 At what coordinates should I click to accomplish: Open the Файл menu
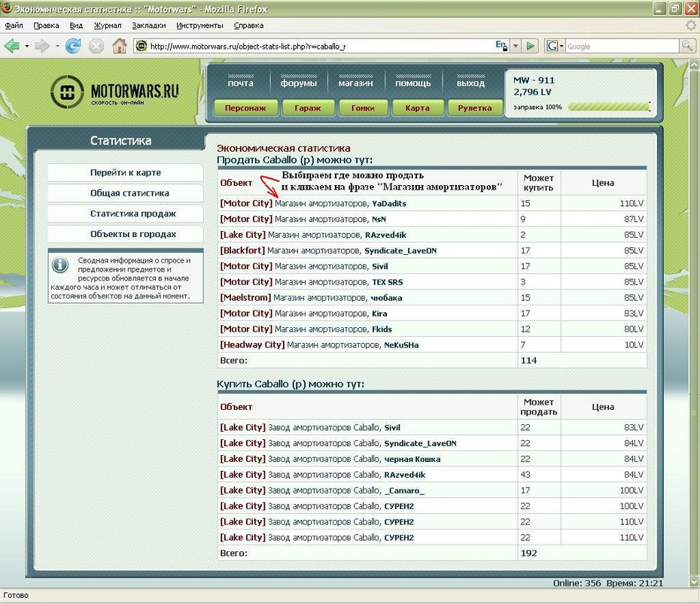pos(14,26)
